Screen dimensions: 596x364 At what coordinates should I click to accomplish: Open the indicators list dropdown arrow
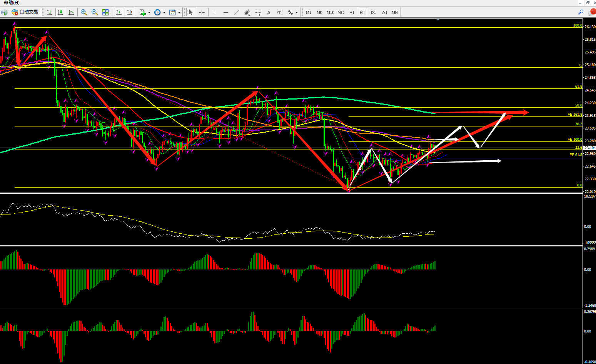[149, 12]
